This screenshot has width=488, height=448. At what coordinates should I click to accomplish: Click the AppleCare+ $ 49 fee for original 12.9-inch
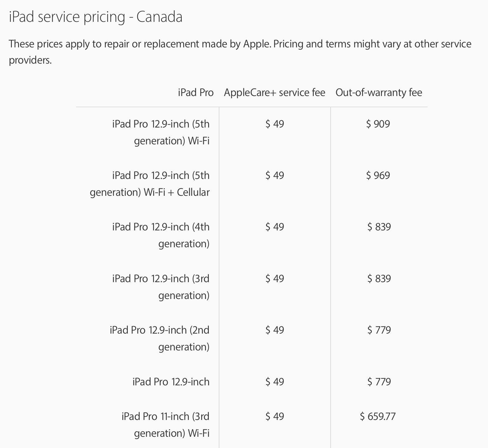coord(275,382)
